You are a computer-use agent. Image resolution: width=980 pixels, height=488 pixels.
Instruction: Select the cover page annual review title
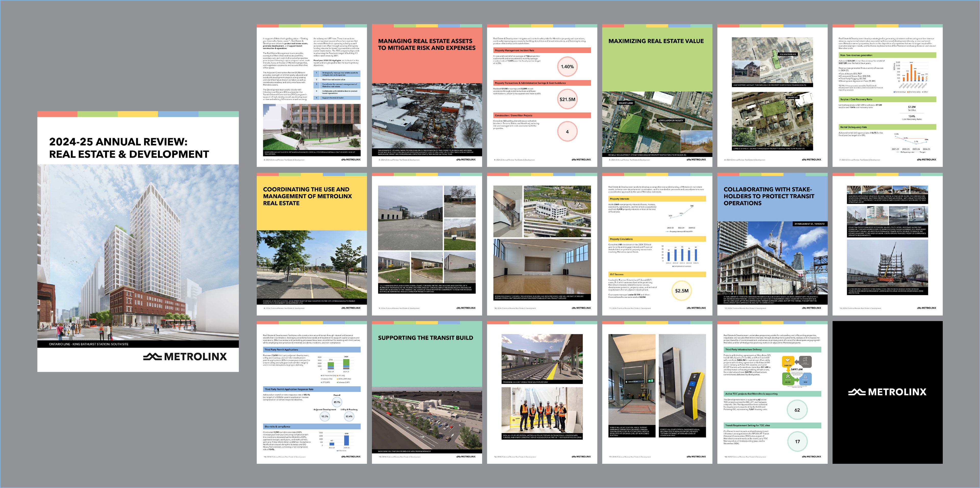point(129,148)
